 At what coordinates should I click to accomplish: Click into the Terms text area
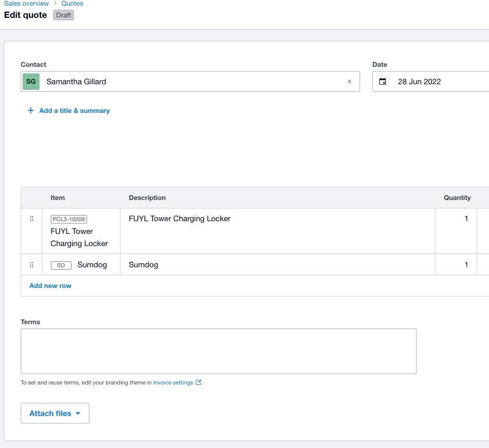point(218,351)
